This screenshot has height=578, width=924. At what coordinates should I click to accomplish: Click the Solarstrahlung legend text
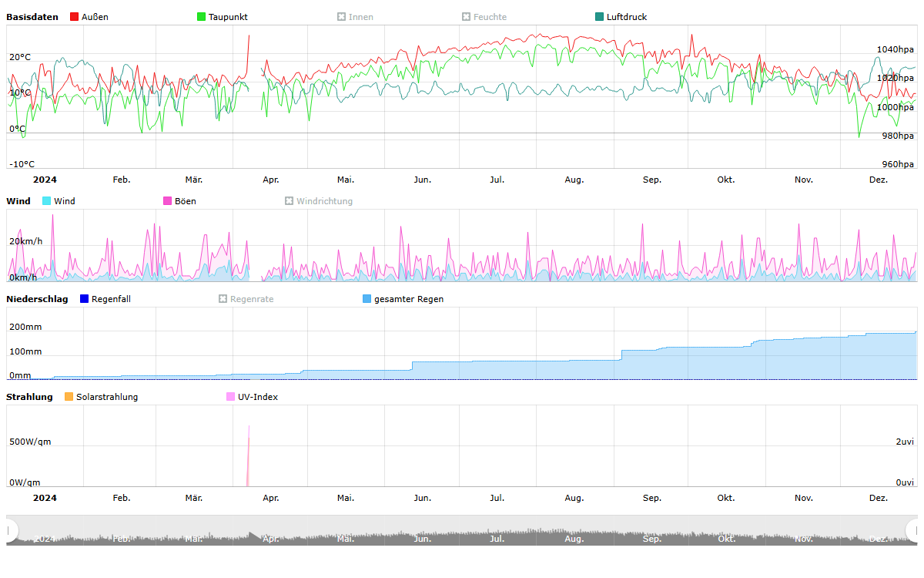tap(107, 397)
